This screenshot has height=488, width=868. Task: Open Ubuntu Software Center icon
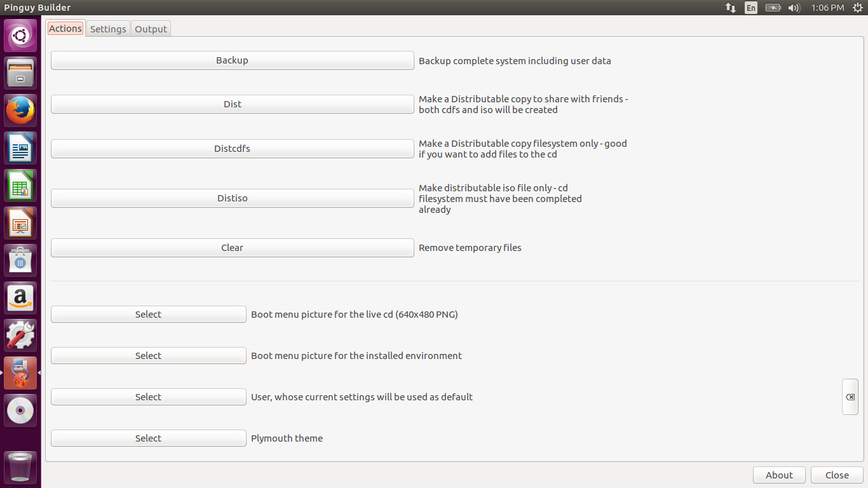coord(21,261)
